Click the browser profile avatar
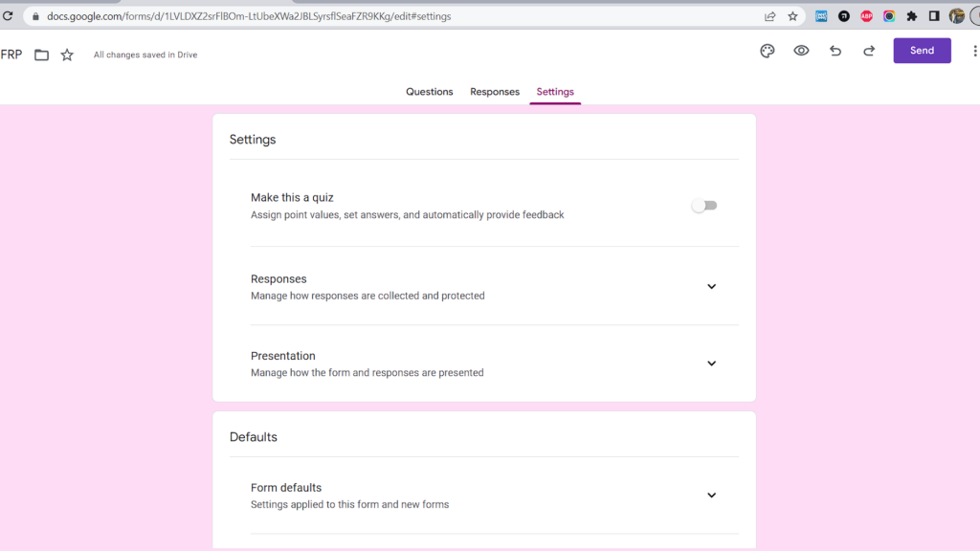980x551 pixels. [x=955, y=16]
